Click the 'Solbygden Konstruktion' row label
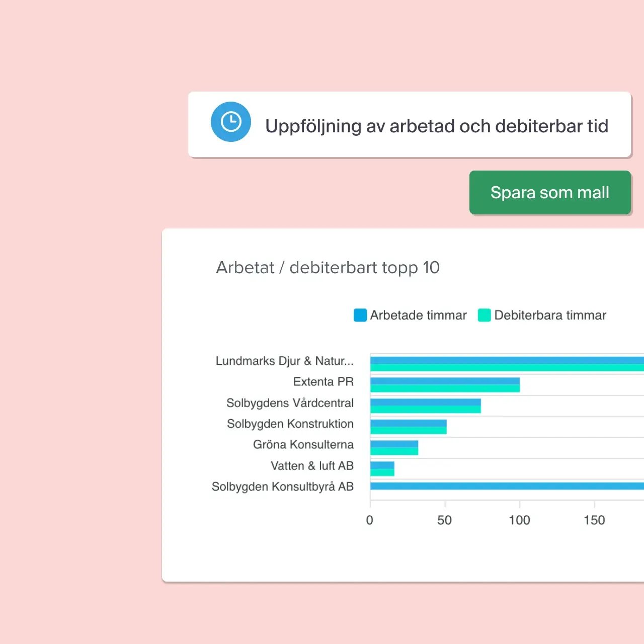 tap(290, 424)
